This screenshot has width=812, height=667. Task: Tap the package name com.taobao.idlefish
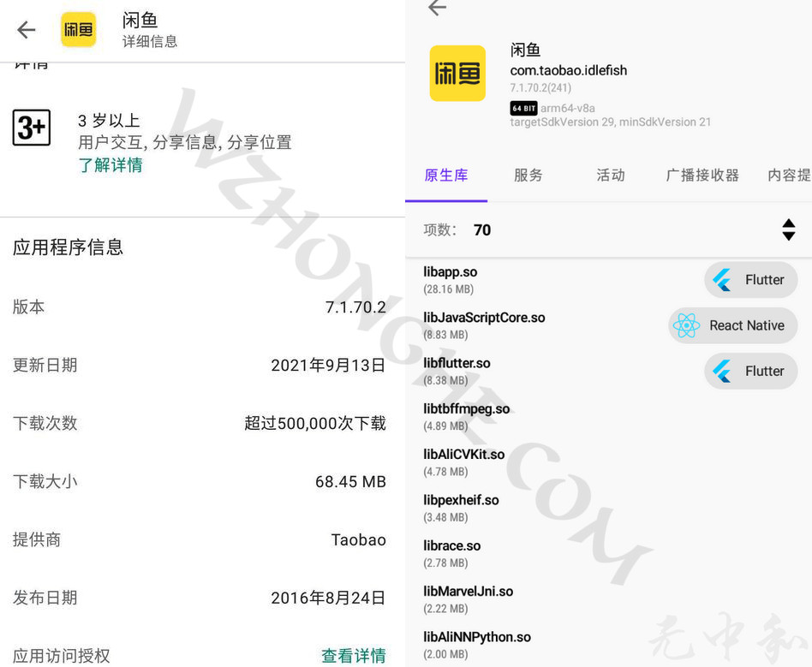(569, 71)
